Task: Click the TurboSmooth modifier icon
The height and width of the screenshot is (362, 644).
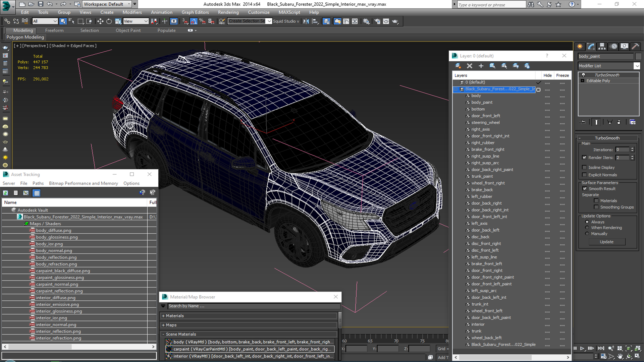Action: tap(583, 74)
